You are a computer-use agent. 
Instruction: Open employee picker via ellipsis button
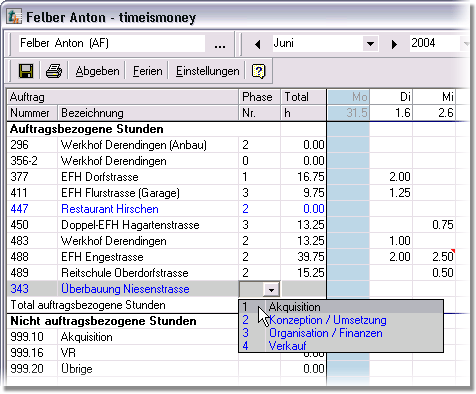(220, 44)
